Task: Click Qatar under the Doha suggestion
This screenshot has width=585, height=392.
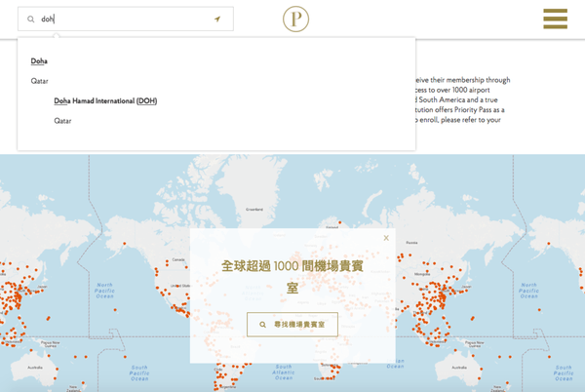Action: (x=39, y=81)
